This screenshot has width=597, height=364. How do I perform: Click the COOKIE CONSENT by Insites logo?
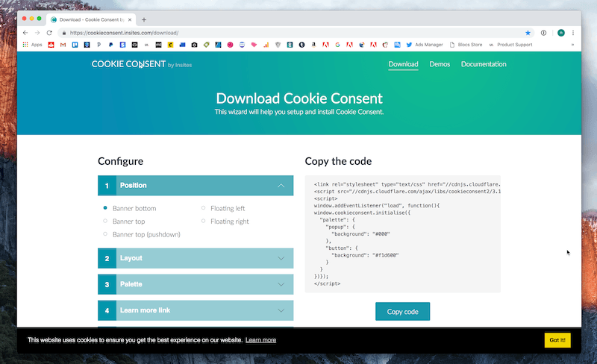tap(142, 64)
